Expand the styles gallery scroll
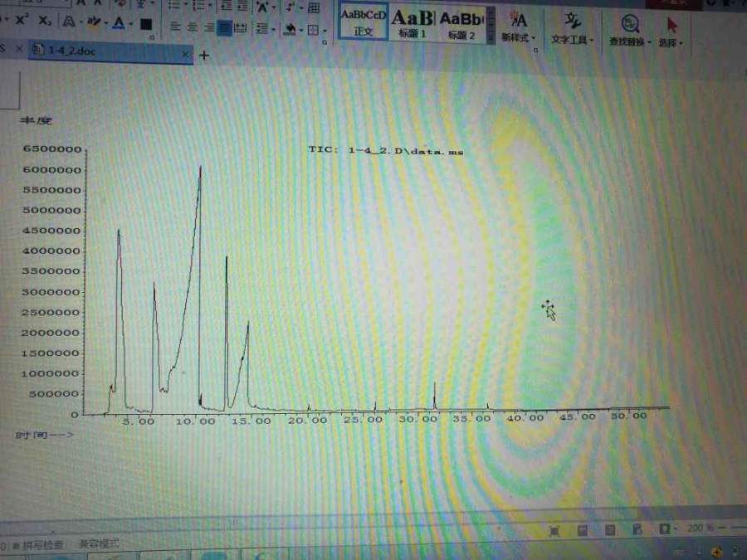This screenshot has width=747, height=560. [x=491, y=27]
